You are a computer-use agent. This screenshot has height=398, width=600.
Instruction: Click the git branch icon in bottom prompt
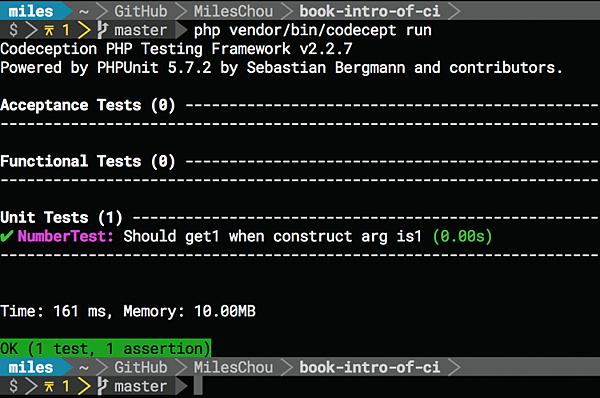tap(102, 386)
